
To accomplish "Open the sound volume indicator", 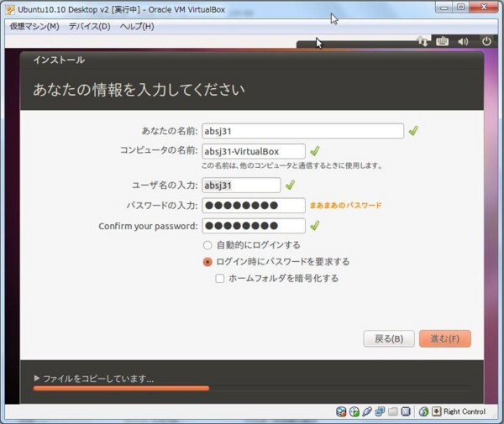I will point(463,41).
